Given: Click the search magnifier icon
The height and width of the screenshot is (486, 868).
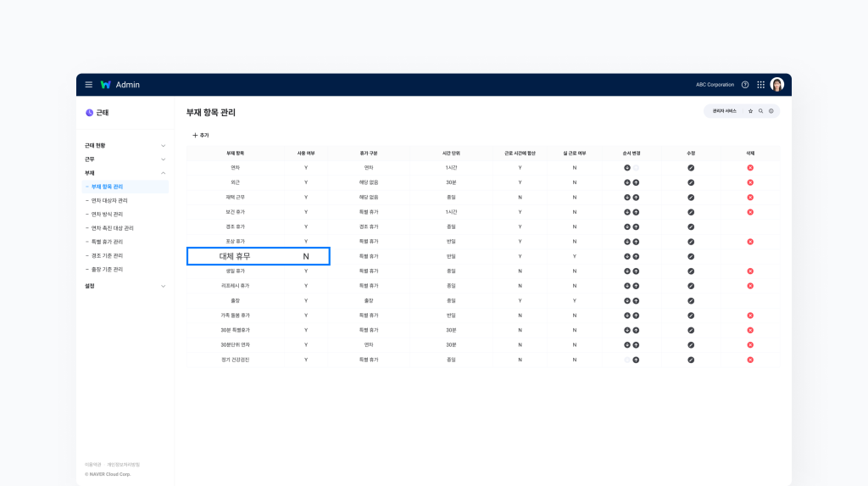Looking at the screenshot, I should pos(760,111).
